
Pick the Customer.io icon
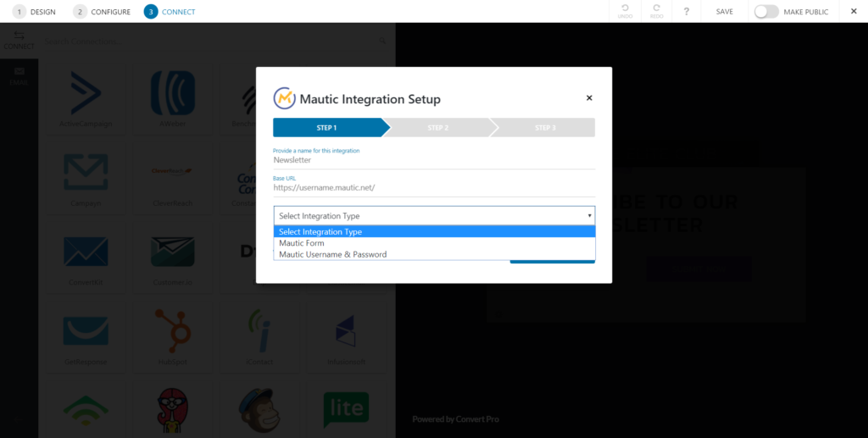[x=173, y=252]
